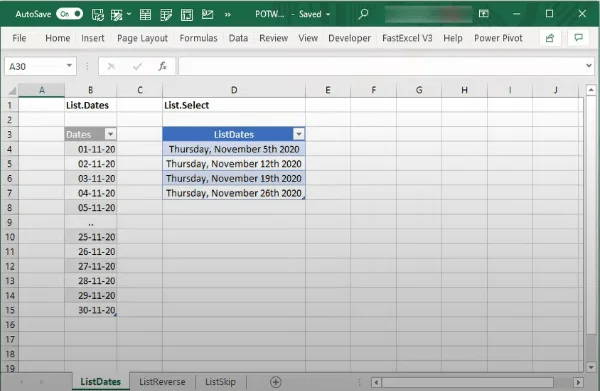Screen dimensions: 600x391
Task: Open the FastExcel V3 tab
Action: point(407,38)
